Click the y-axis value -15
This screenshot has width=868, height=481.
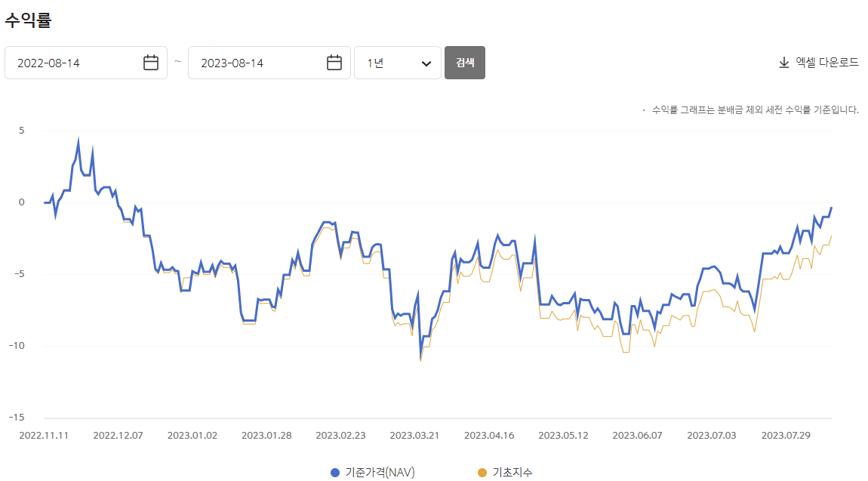pyautogui.click(x=17, y=418)
